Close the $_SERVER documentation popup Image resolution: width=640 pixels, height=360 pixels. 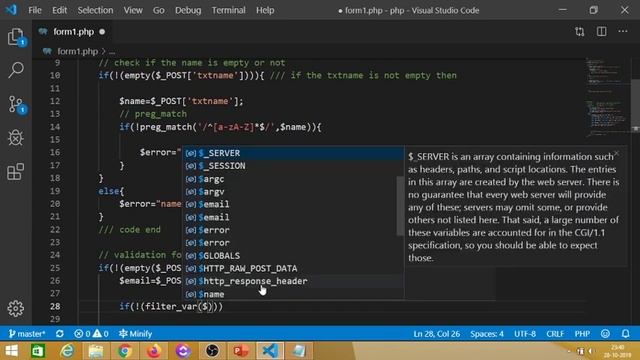(x=617, y=153)
